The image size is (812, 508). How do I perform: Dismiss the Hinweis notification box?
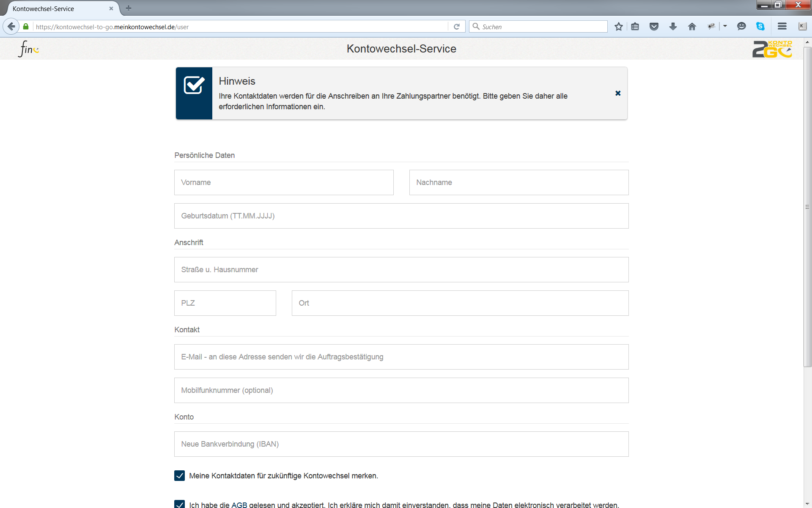pos(618,93)
